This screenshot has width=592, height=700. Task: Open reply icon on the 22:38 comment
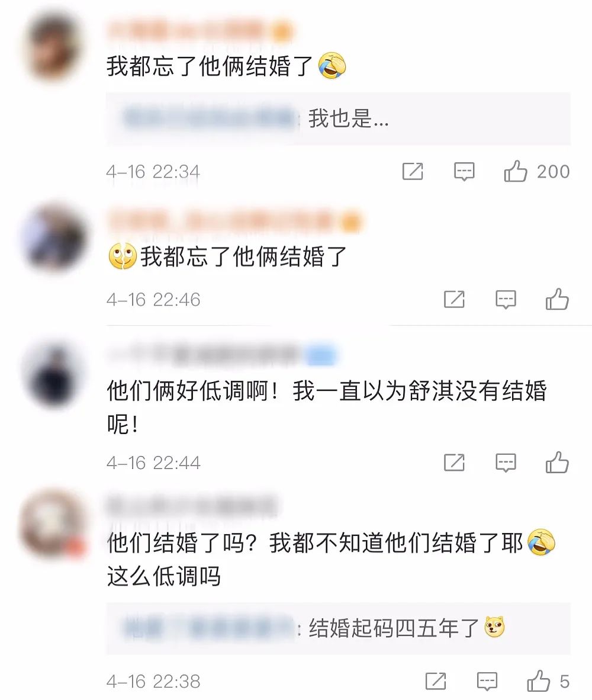click(487, 681)
